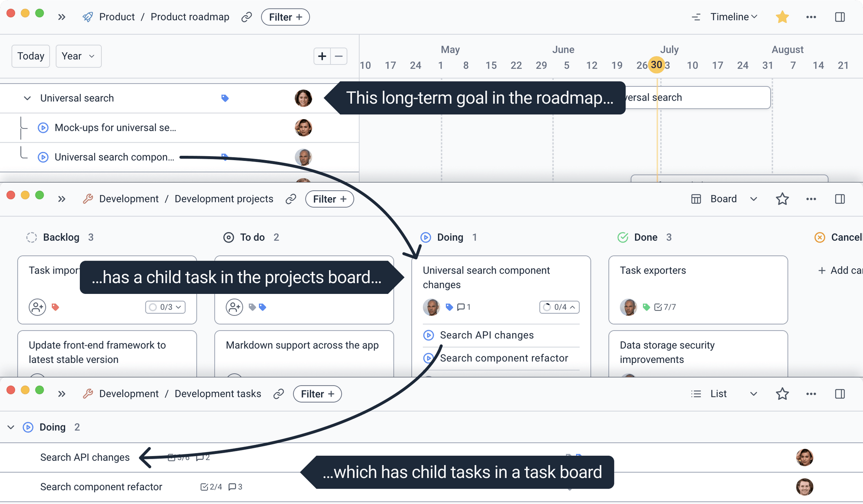Screen dimensions: 863x504
Task: Click the copy-link icon next to Product roadmap
Action: point(247,17)
